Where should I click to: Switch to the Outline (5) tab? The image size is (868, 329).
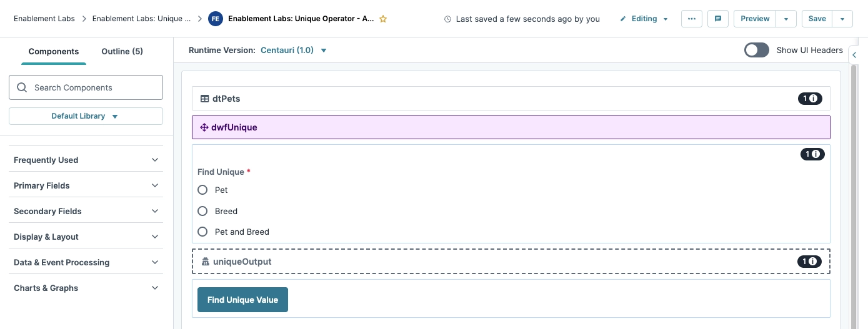122,51
